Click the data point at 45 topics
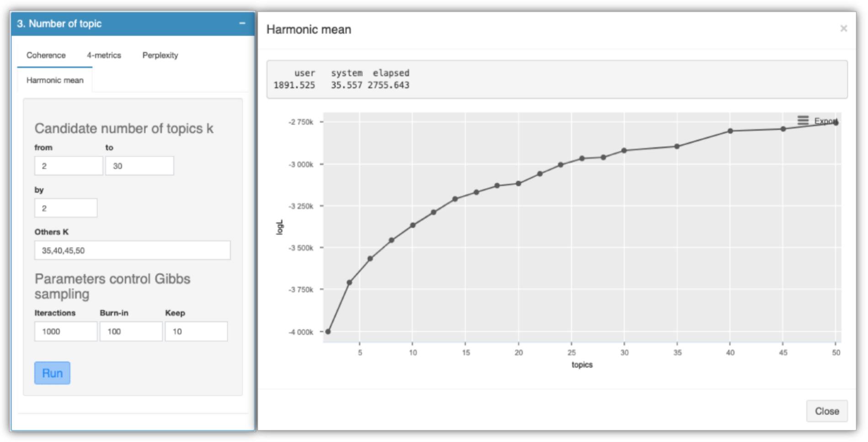 click(x=783, y=129)
